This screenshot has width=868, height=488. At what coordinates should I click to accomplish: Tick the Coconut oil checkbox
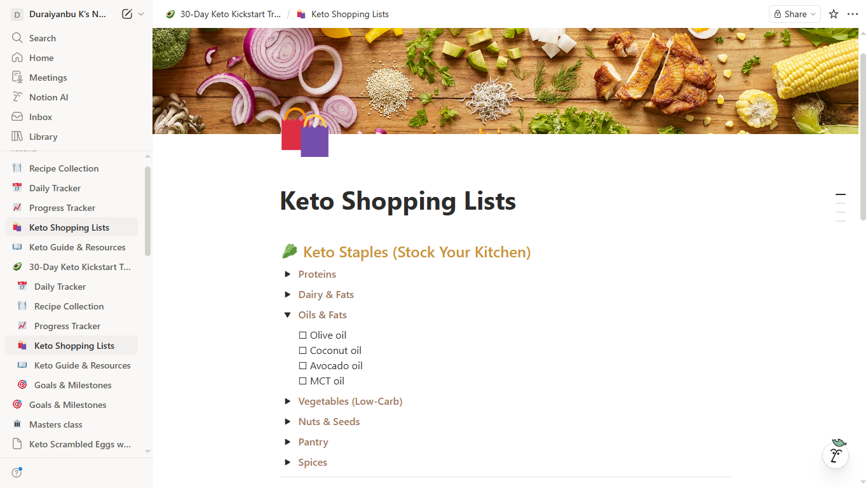302,351
